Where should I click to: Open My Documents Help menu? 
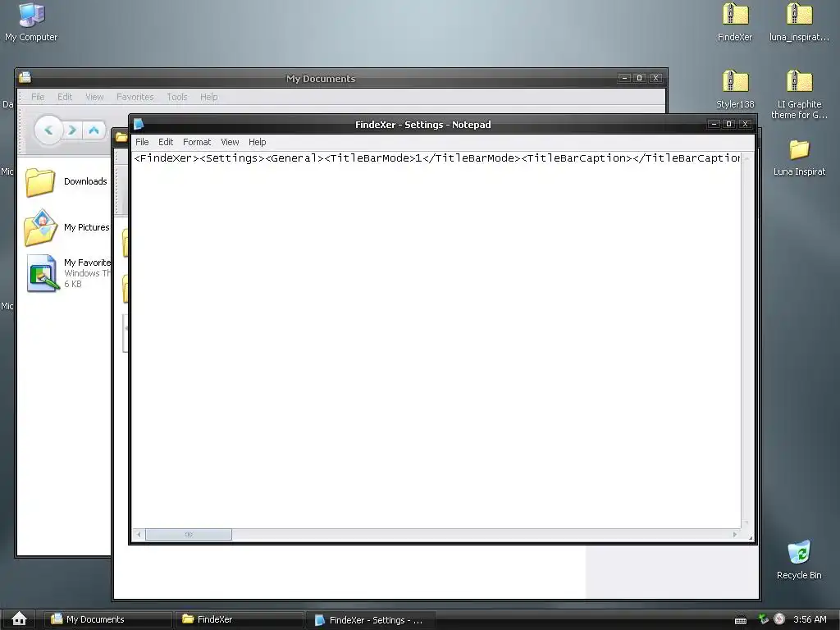[x=209, y=97]
